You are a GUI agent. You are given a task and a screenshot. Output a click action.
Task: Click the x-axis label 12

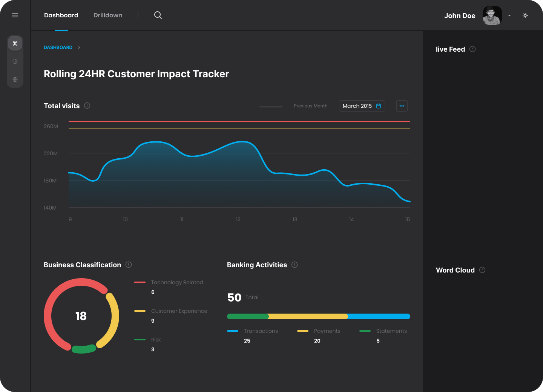coord(238,219)
